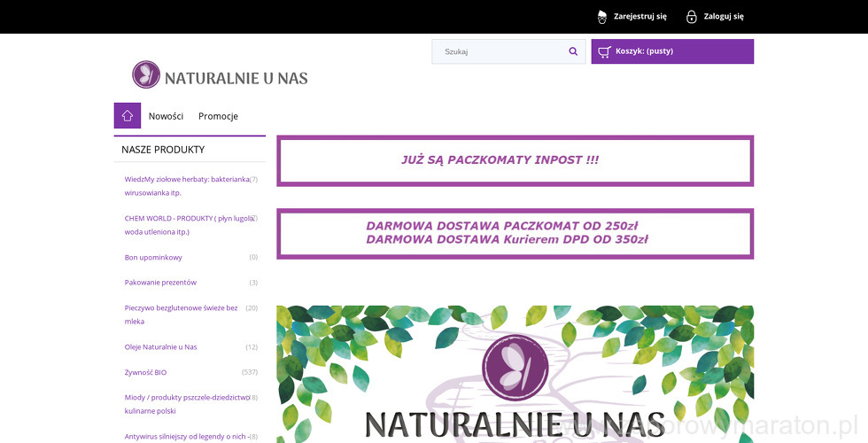Click the NASZE PRODUKTY heading
Viewport: 868px width, 443px height.
163,150
